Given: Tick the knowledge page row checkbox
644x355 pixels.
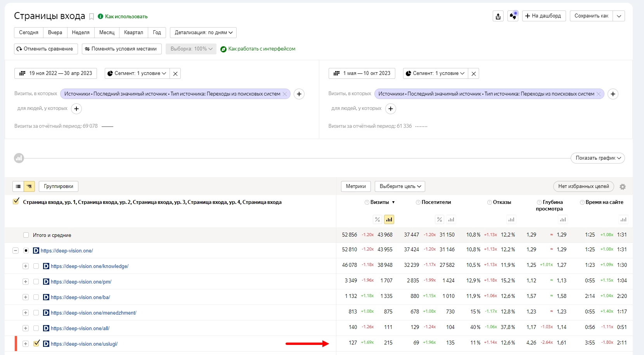Looking at the screenshot, I should [36, 266].
